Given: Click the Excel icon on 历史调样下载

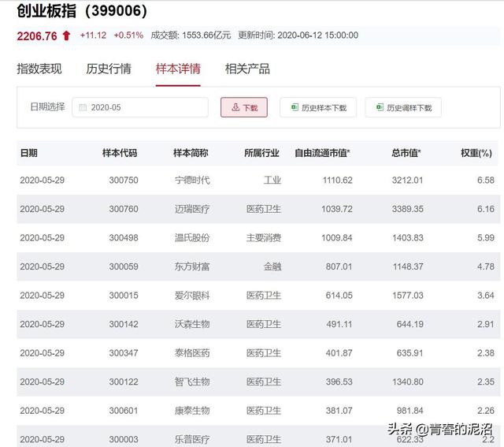Looking at the screenshot, I should 380,107.
